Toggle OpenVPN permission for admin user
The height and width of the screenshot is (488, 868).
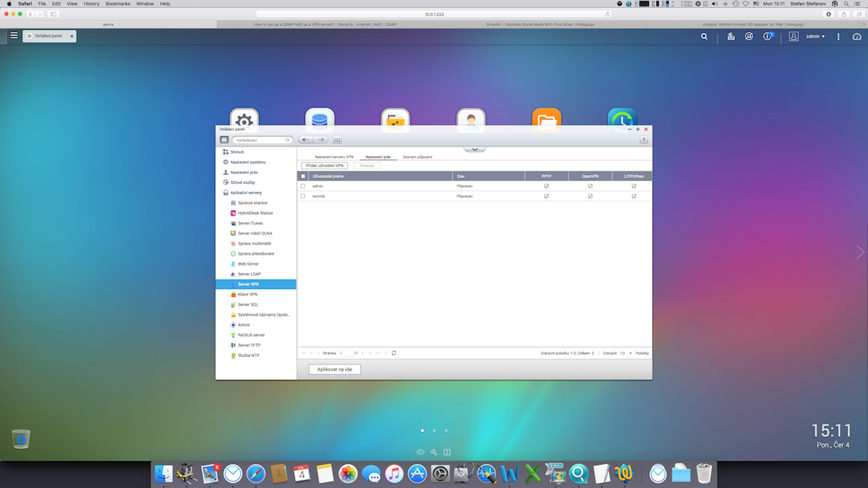590,186
